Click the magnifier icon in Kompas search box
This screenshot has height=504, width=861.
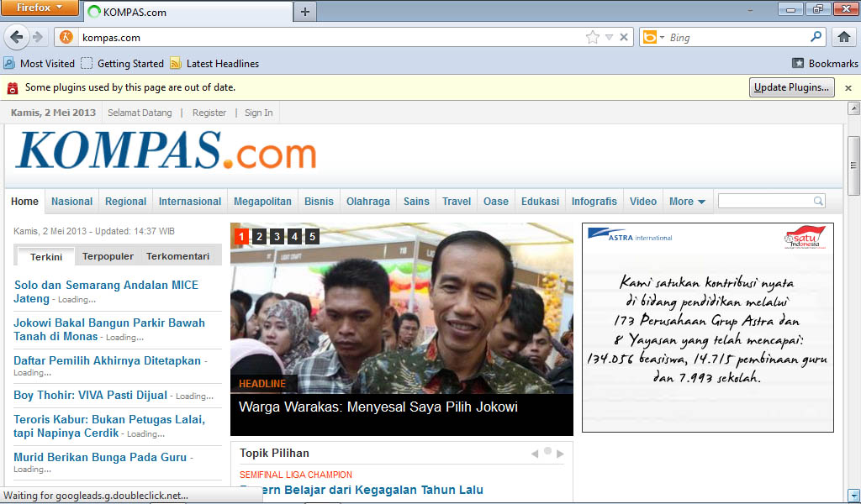817,201
